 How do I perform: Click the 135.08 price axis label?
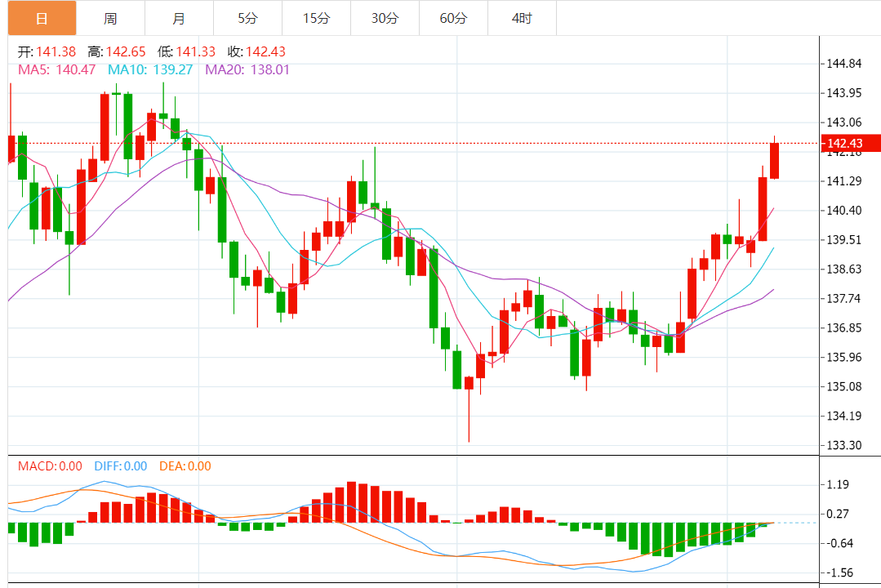click(x=844, y=386)
